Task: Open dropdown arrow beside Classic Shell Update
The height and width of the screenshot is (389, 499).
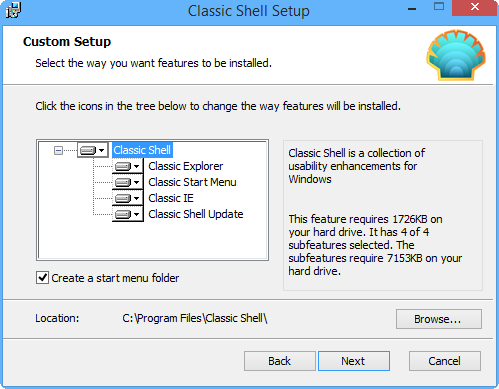Action: (136, 214)
